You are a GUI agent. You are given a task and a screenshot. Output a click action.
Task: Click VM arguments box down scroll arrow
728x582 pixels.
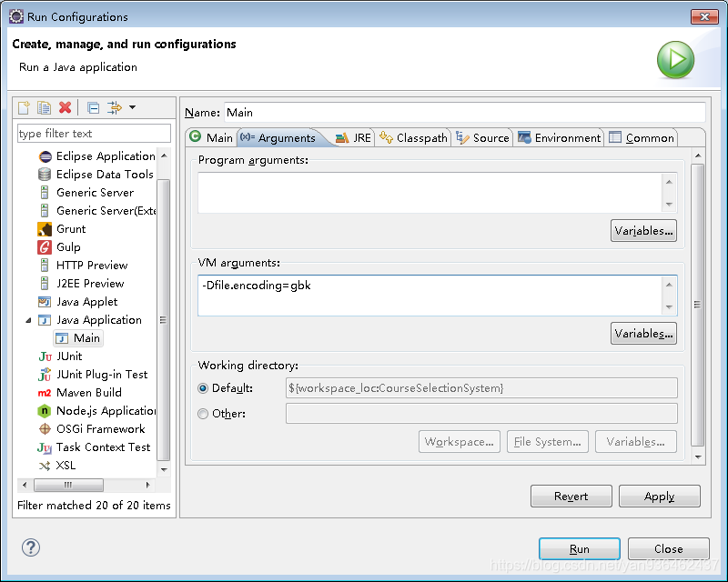(x=669, y=307)
